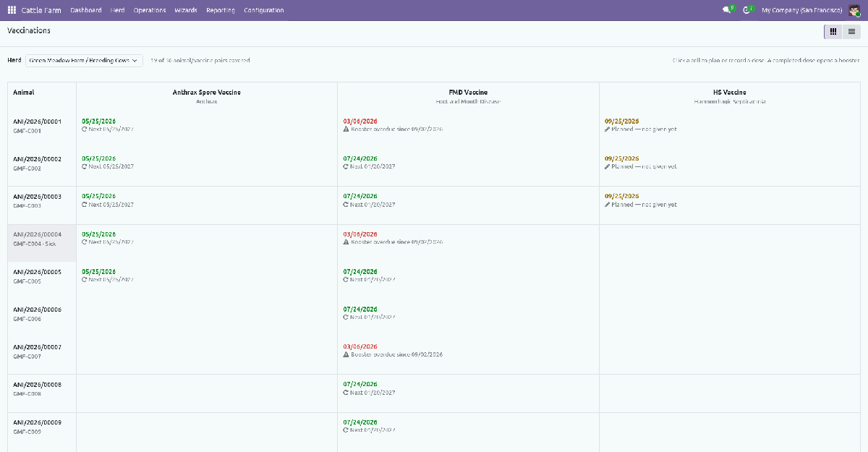Click the Vaccinations page title
The height and width of the screenshot is (452, 868).
tap(29, 31)
